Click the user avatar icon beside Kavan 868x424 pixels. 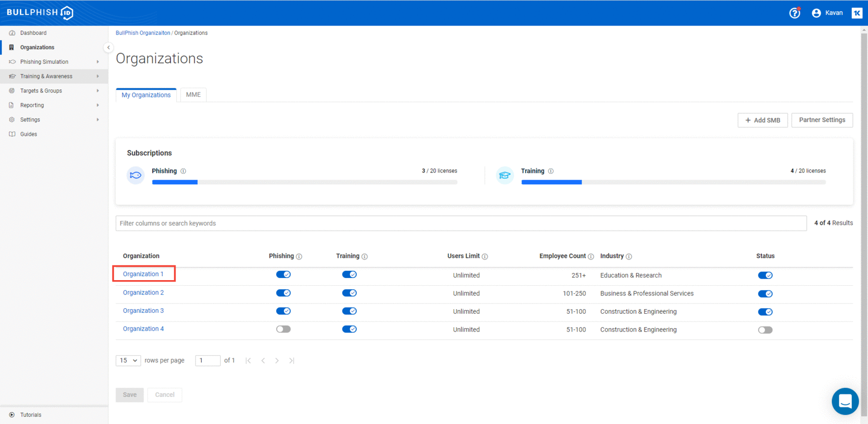(816, 13)
